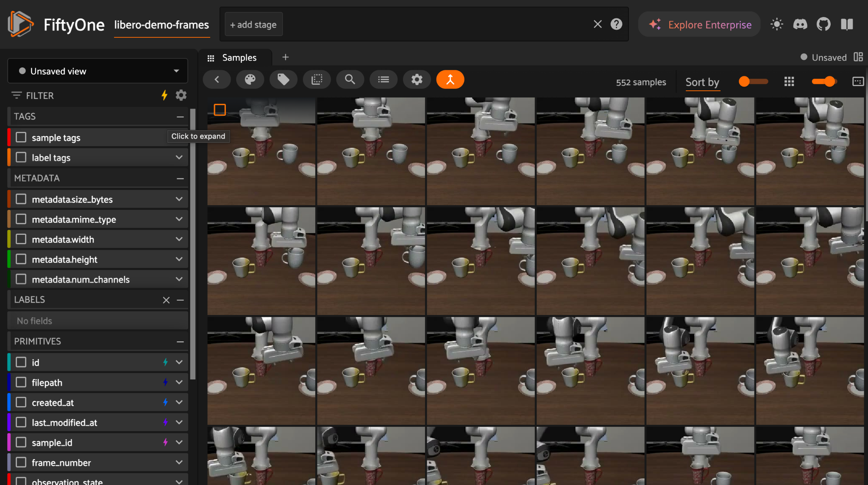Check the sample tags checkbox
The width and height of the screenshot is (868, 485).
pos(21,137)
